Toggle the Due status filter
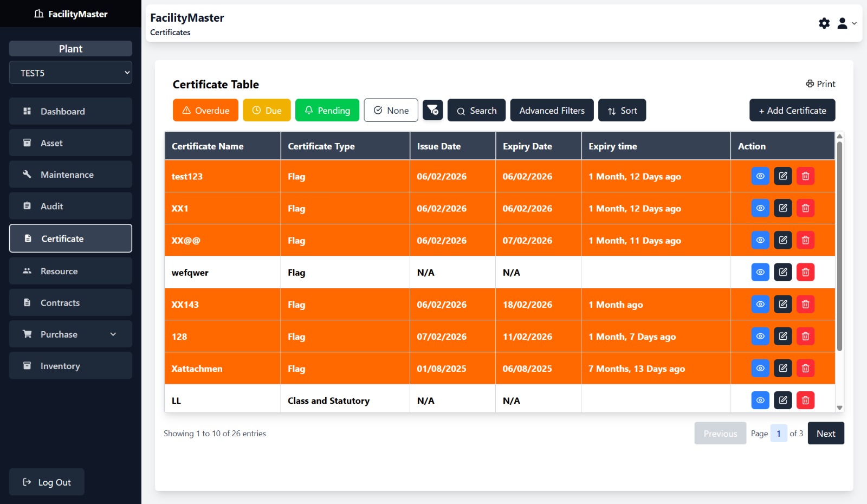This screenshot has width=867, height=504. pos(267,110)
